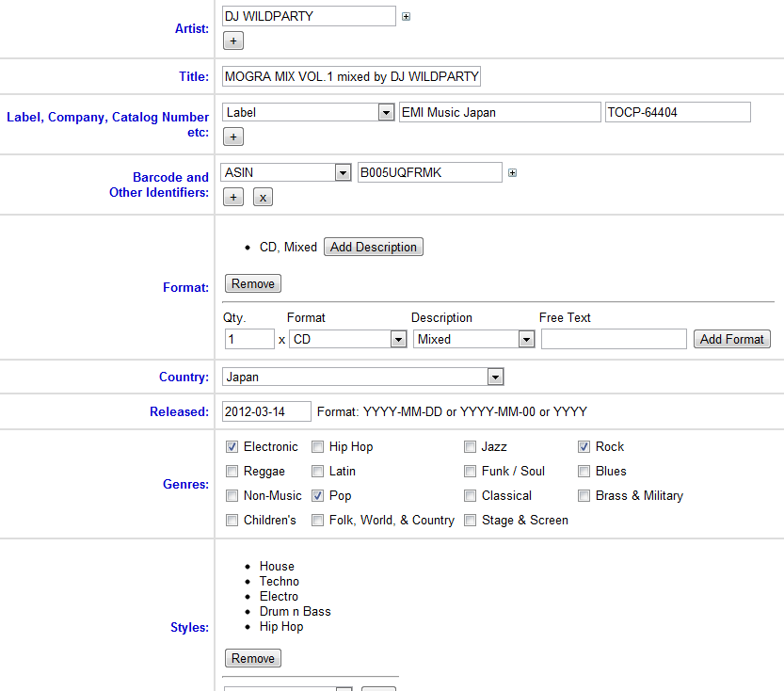
Task: Enable Brass & Military genre
Action: point(584,495)
